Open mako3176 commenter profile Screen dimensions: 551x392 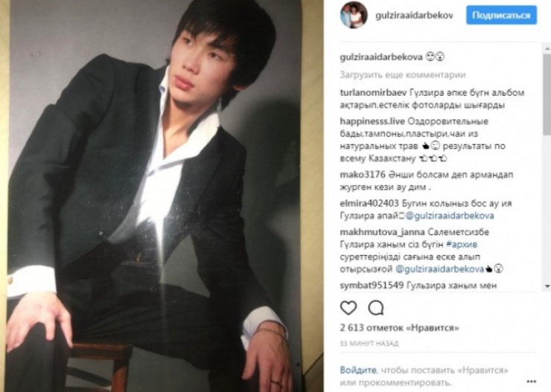363,174
